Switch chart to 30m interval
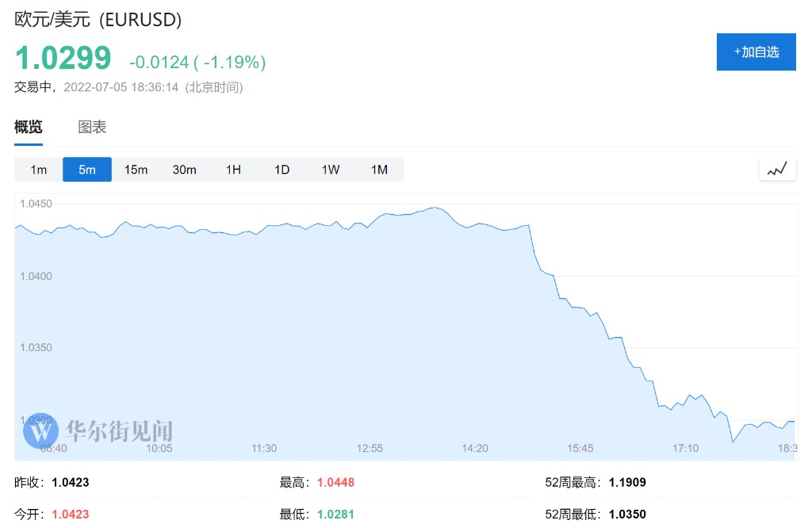 pyautogui.click(x=184, y=170)
